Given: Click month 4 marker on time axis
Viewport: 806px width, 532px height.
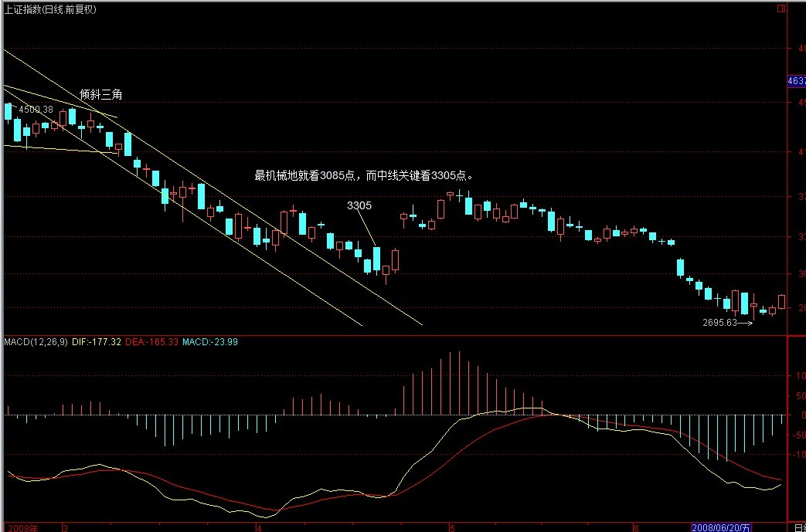Looking at the screenshot, I should 257,527.
